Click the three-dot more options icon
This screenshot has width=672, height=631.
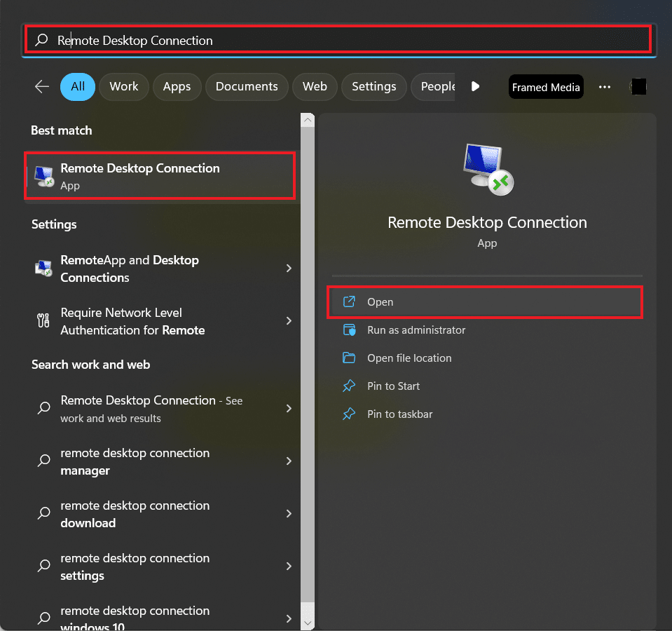click(605, 87)
